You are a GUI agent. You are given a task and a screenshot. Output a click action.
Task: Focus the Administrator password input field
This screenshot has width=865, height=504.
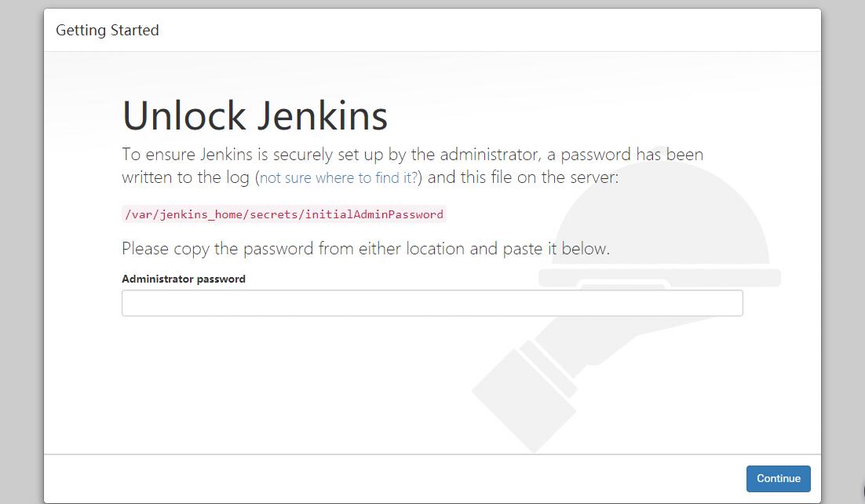pyautogui.click(x=432, y=303)
